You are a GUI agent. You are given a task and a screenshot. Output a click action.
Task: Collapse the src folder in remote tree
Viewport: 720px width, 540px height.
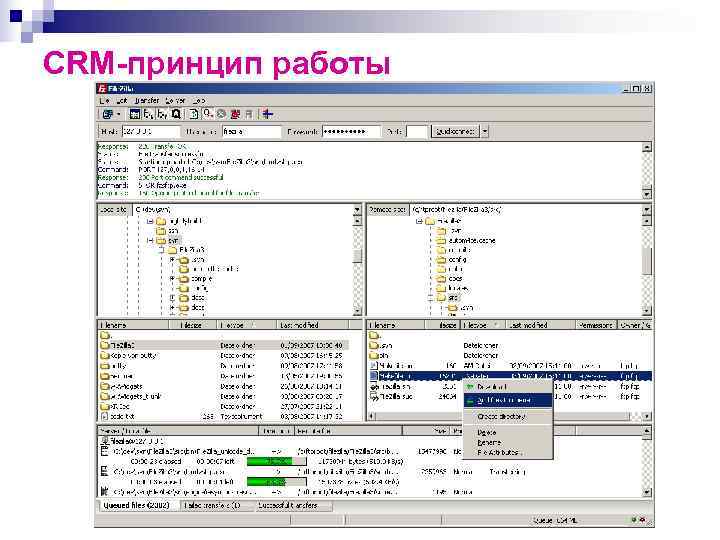pyautogui.click(x=431, y=298)
